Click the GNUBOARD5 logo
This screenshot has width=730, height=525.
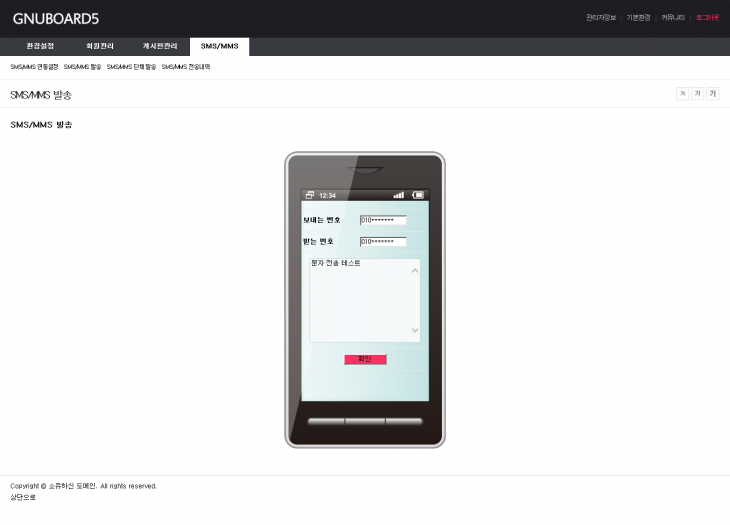(x=56, y=18)
